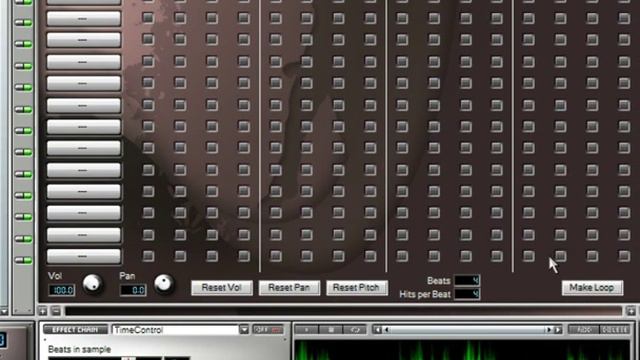The height and width of the screenshot is (360, 640).
Task: Click the Add button above the waveform
Action: (x=584, y=330)
